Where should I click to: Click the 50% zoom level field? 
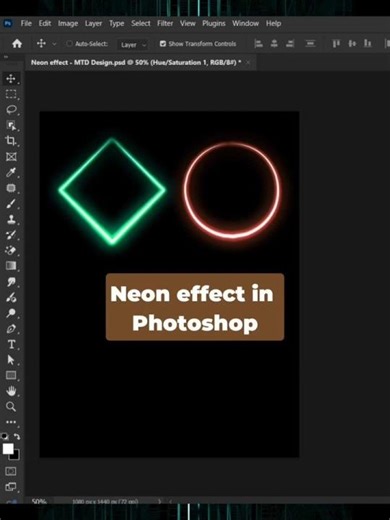(x=39, y=501)
